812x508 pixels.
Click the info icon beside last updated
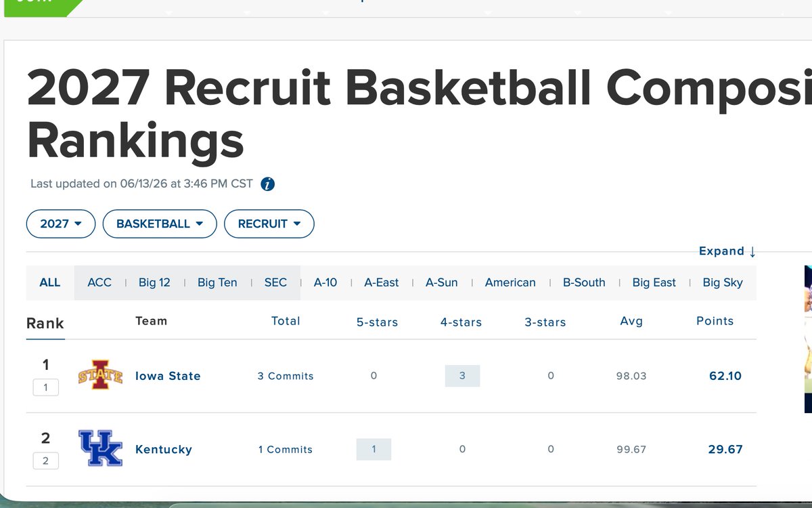[268, 184]
